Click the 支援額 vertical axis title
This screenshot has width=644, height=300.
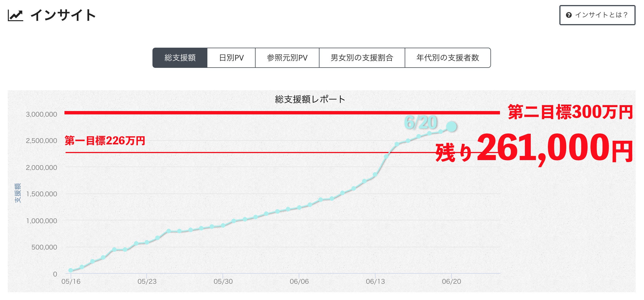click(x=18, y=193)
